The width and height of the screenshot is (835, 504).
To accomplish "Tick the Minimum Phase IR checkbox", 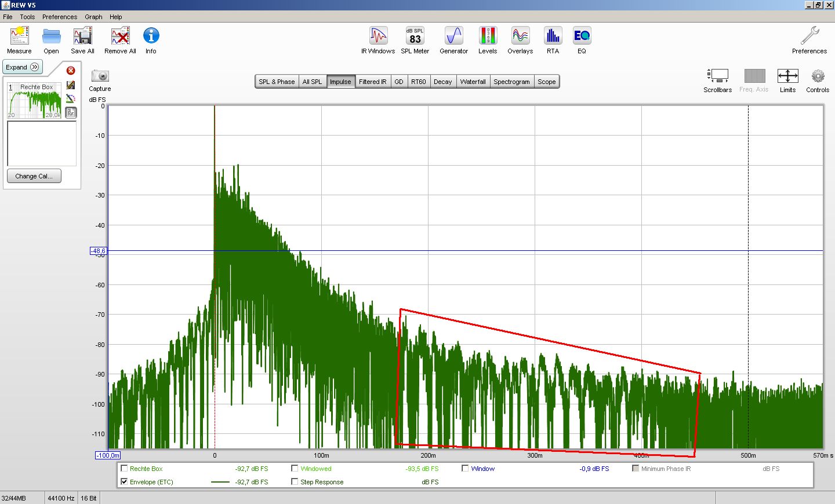I will pos(636,469).
